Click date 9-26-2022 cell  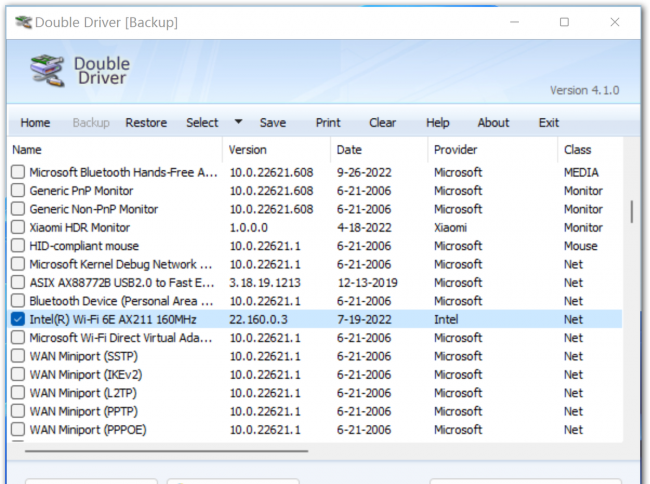click(364, 172)
